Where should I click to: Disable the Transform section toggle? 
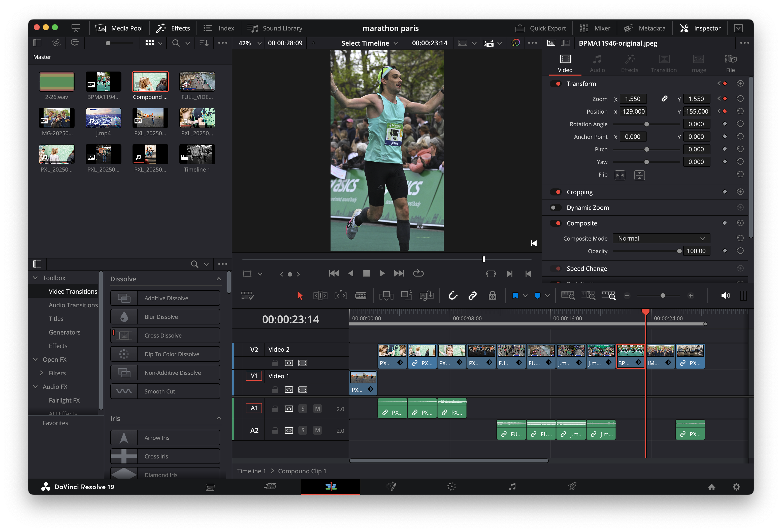coord(556,83)
